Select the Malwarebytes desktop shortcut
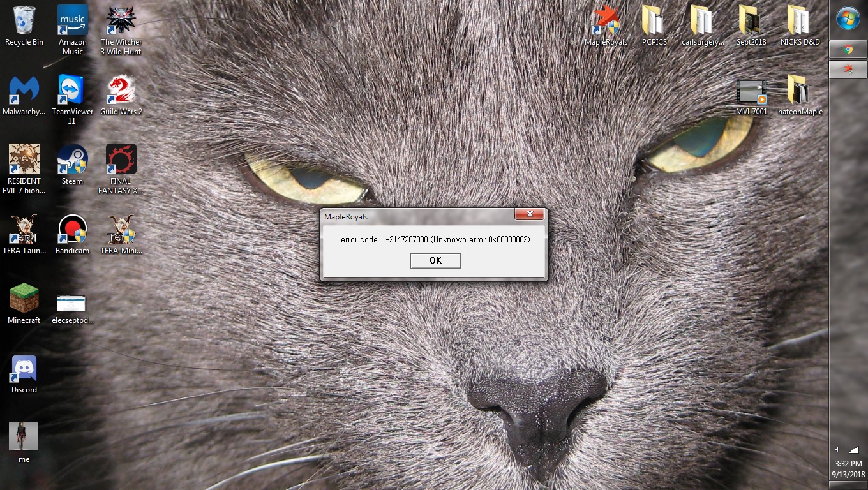Screen dimensions: 868x490 point(24,92)
